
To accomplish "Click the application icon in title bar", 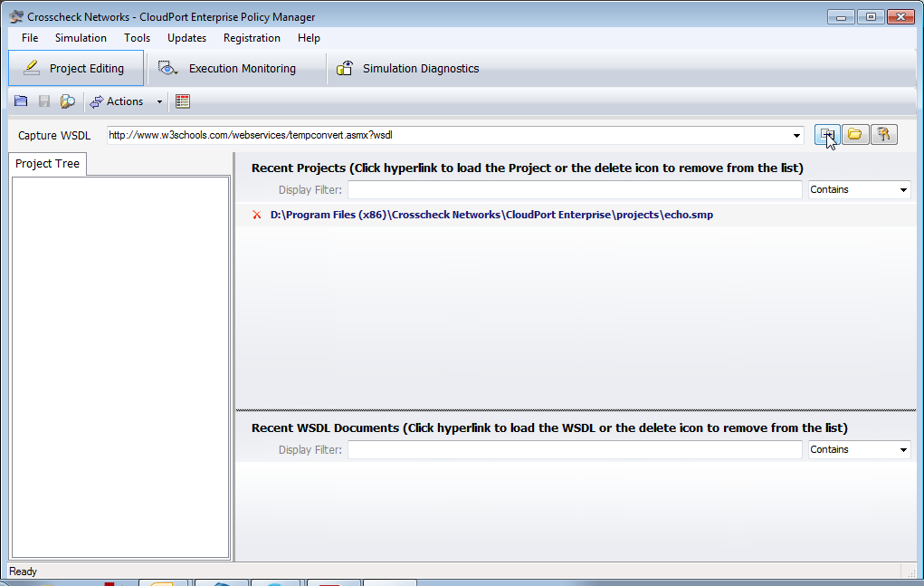I will tap(16, 16).
